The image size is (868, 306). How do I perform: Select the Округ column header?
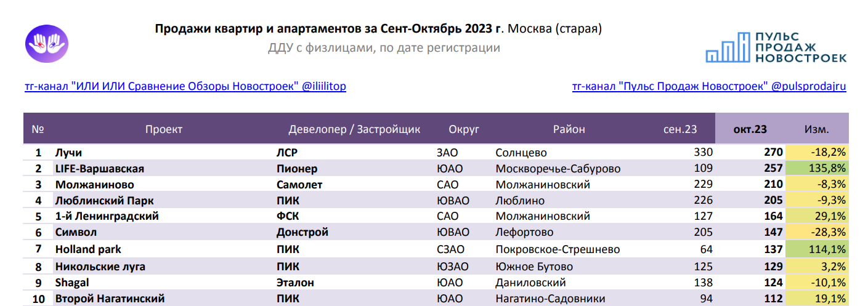[464, 129]
